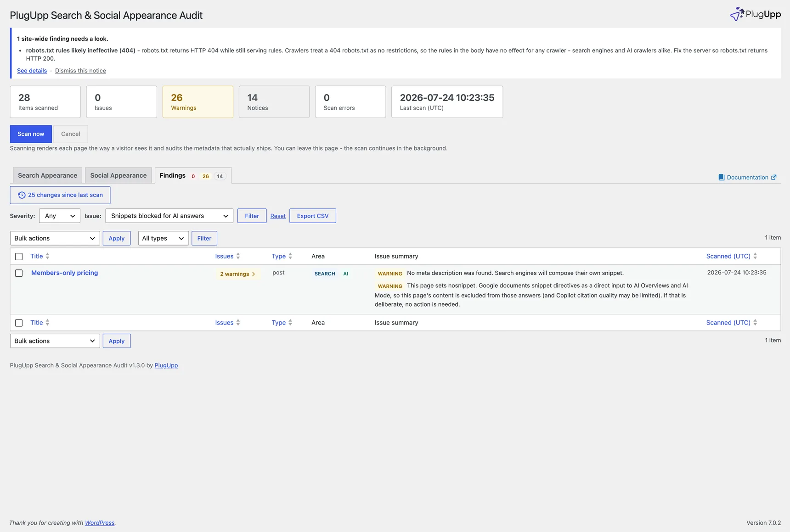Open the Documentation link

tap(747, 177)
